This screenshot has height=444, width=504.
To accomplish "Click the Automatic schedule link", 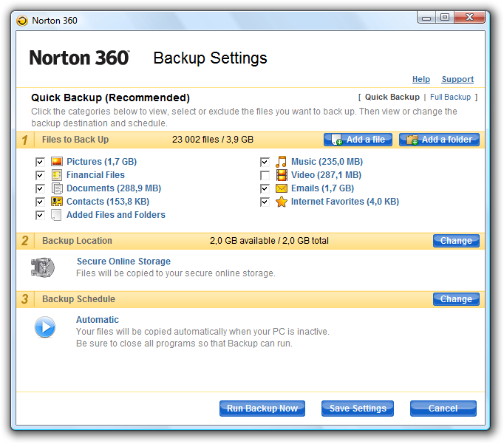I will click(x=98, y=320).
